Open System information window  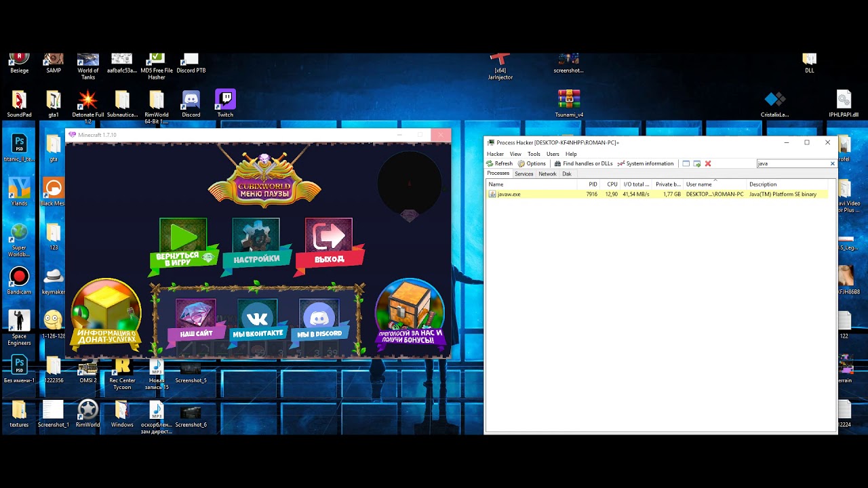pos(645,163)
